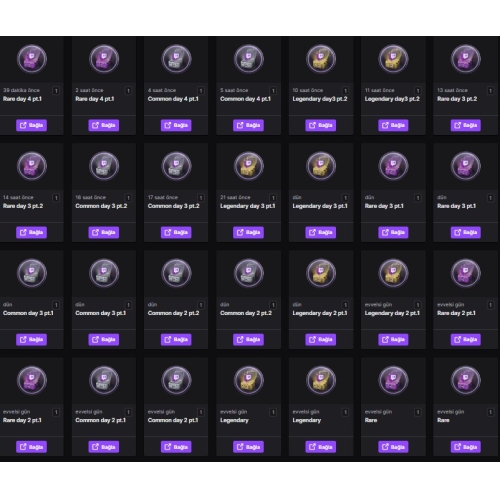
Task: Select the Rare chest icon from 2 saat önce
Action: [104, 59]
